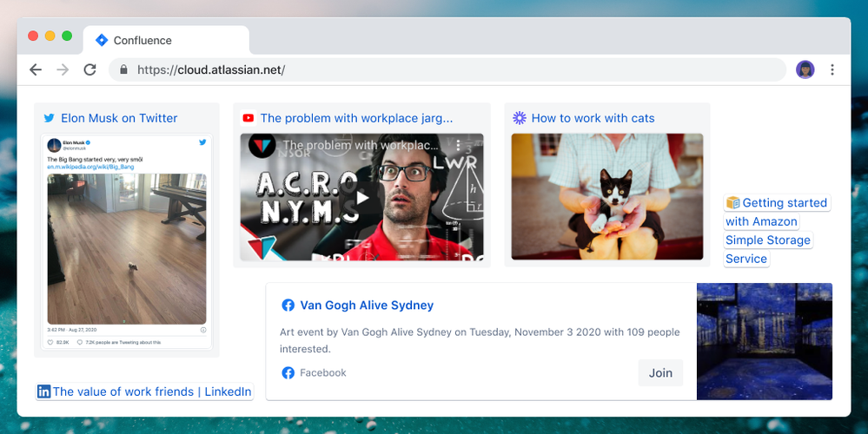
Task: Select the Confluence browser tab
Action: [x=166, y=40]
